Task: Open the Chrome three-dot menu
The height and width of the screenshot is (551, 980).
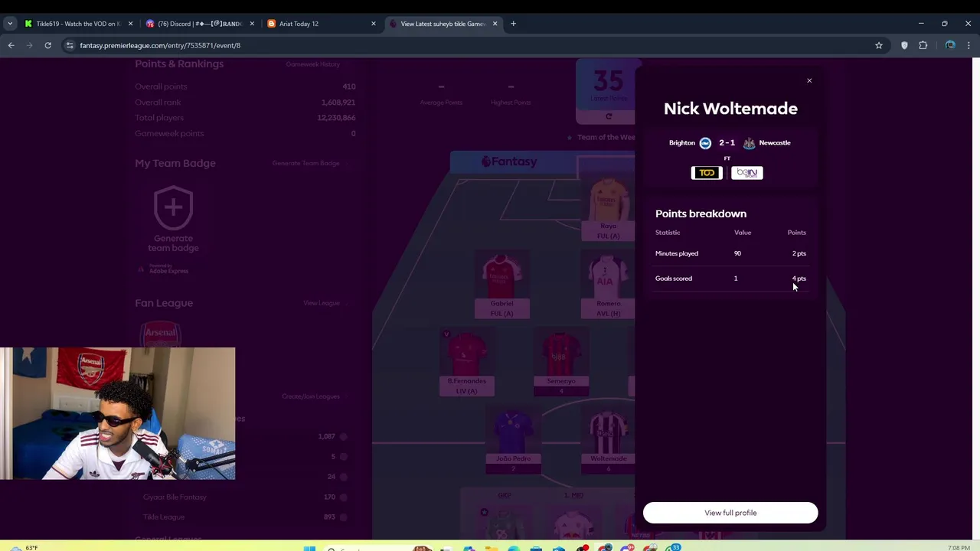Action: 969,45
